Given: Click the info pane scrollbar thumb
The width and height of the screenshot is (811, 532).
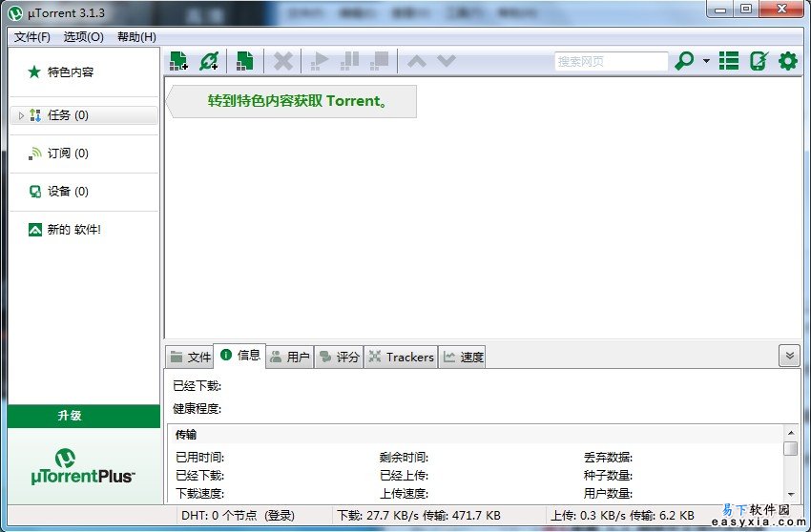Looking at the screenshot, I should [790, 448].
